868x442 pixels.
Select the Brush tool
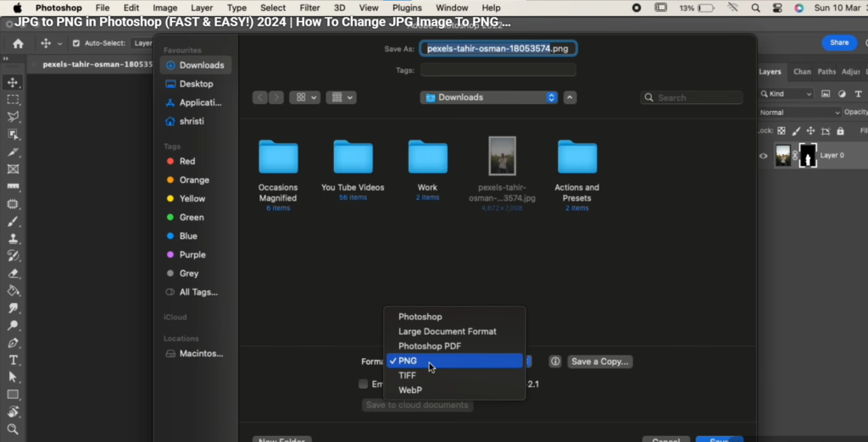click(x=13, y=221)
